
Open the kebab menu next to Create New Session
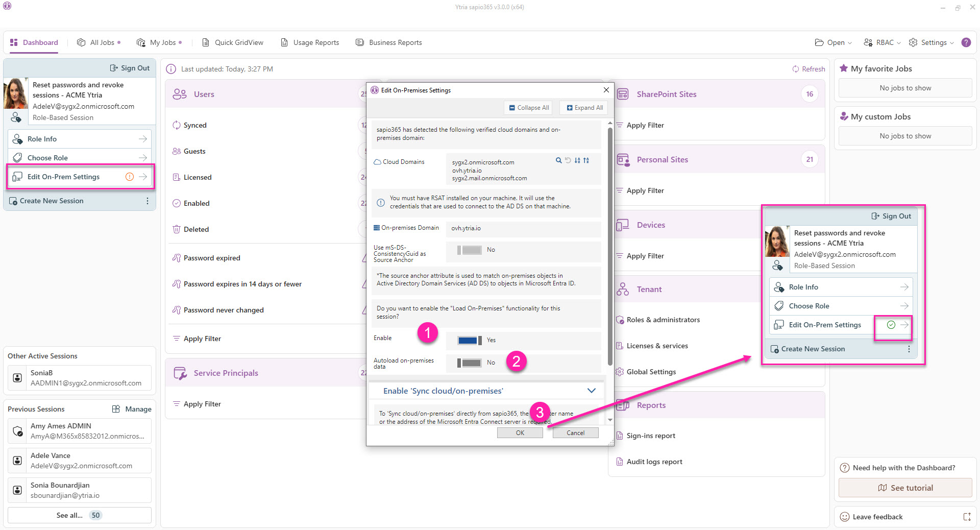click(148, 201)
